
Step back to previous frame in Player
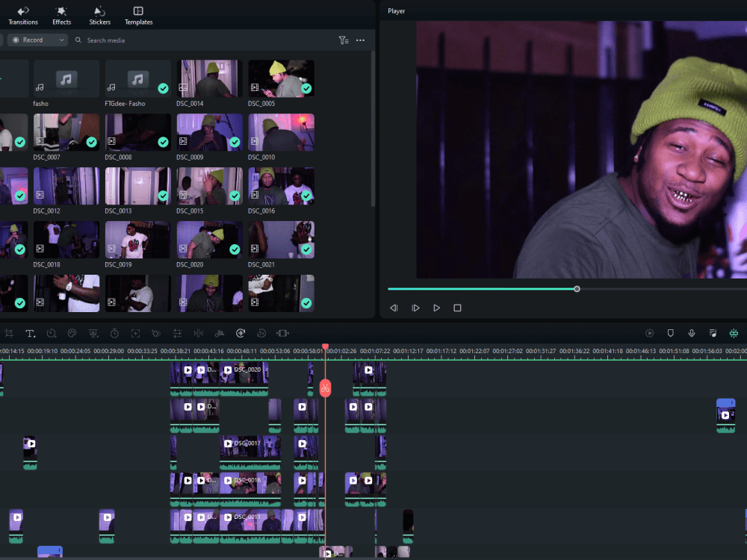pos(394,308)
